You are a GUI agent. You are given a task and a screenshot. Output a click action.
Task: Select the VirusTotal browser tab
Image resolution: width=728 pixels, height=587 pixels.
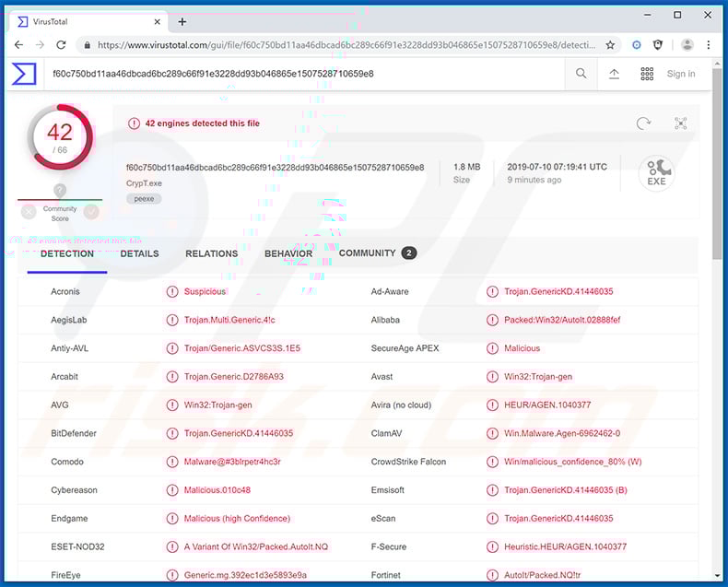click(88, 22)
